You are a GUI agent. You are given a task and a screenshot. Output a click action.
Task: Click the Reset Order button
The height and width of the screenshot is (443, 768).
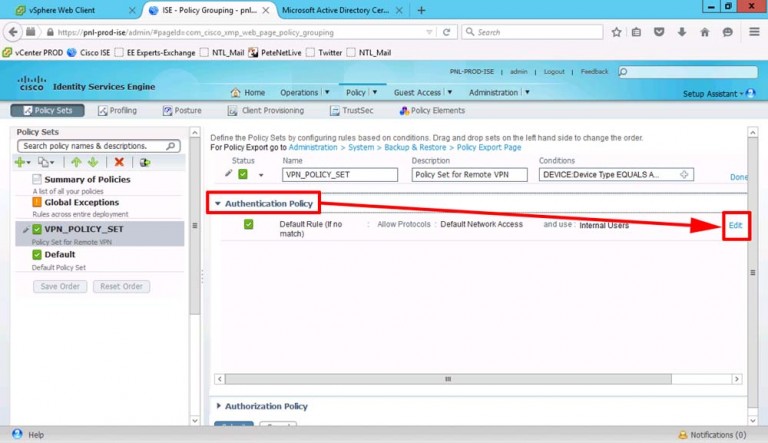point(121,286)
